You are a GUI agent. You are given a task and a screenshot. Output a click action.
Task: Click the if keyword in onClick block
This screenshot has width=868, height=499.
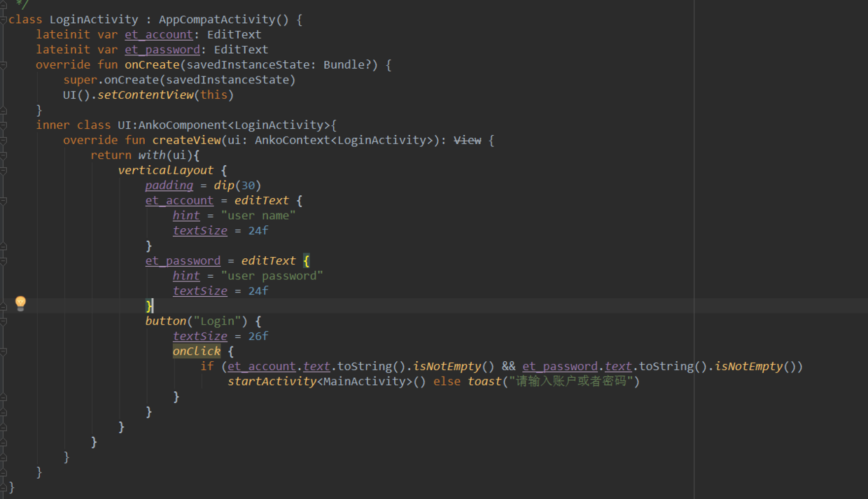click(206, 366)
